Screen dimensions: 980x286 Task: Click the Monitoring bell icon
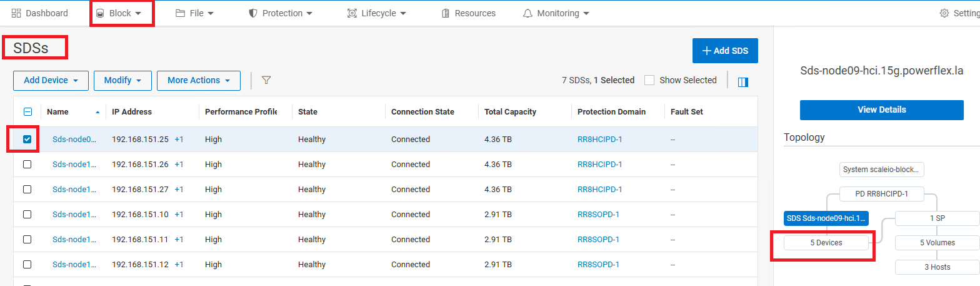click(528, 13)
